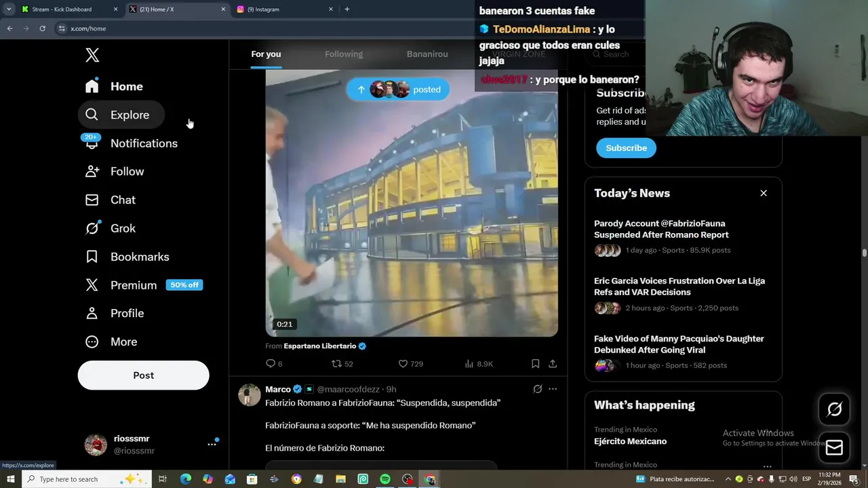Open the volume control in system tray
The width and height of the screenshot is (868, 488).
pyautogui.click(x=792, y=479)
